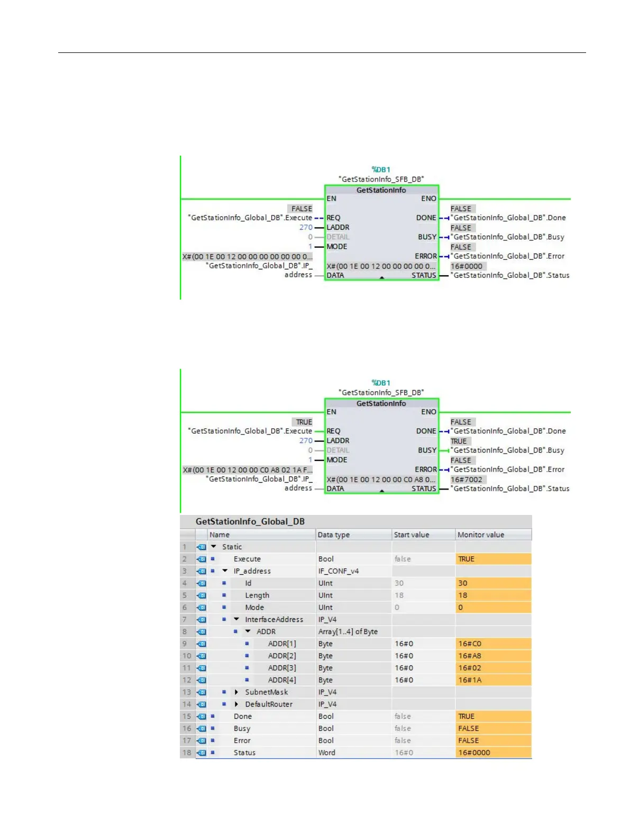Image resolution: width=630 pixels, height=840 pixels.
Task: Expand the first GetStationInfo block's bottom arrow
Action: (382, 277)
